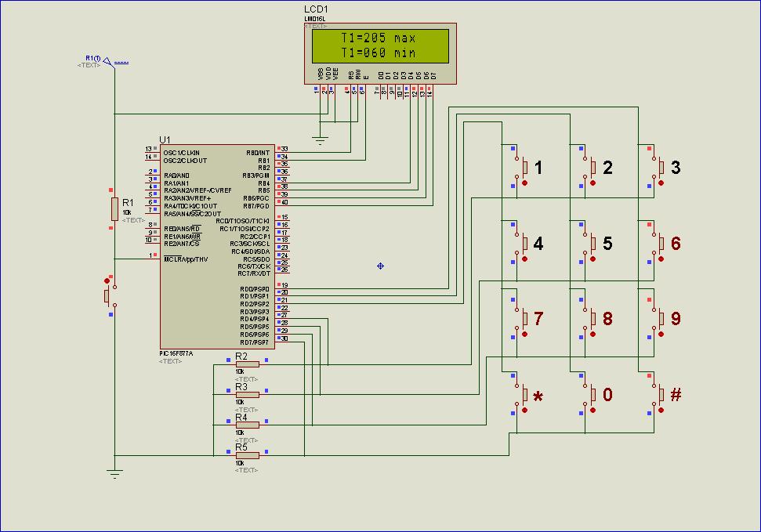Viewport: 761px width, 532px height.
Task: Click the RA0/AN0 pin label
Action: pos(176,176)
